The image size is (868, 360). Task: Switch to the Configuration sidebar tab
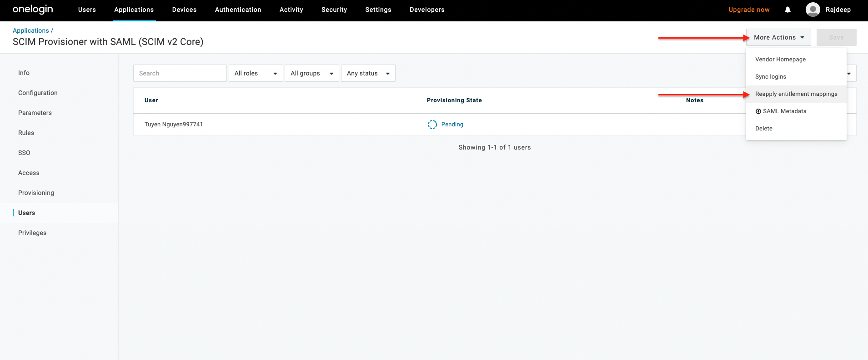click(38, 93)
